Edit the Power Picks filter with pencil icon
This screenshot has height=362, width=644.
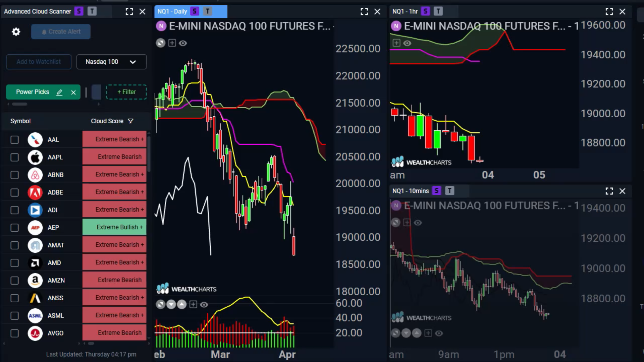(x=59, y=92)
